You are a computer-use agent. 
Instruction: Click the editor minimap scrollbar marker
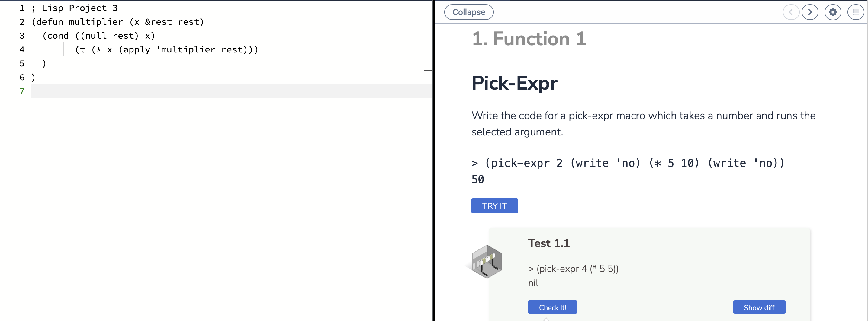[x=428, y=70]
